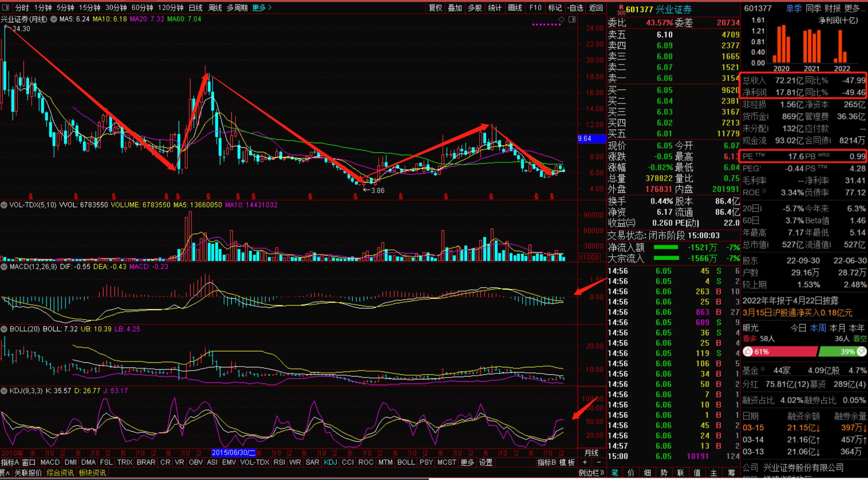Open the 画线 drawing tool
Viewport: 868px width, 480px height.
pos(515,8)
